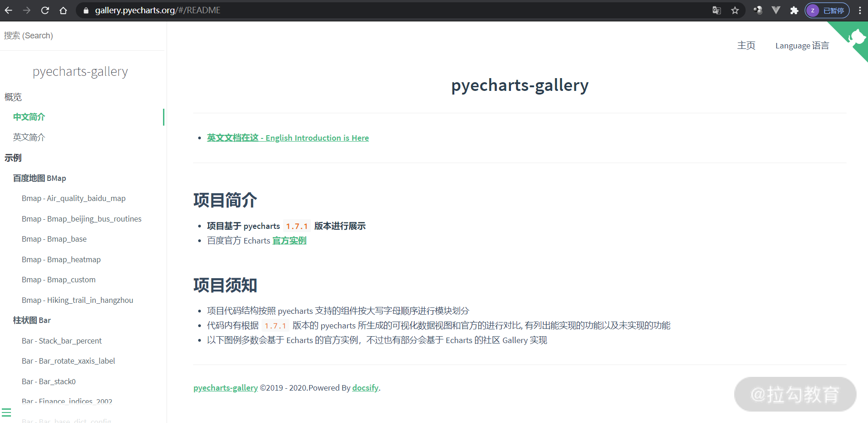The image size is (868, 423).
Task: Open Bmap - Air_quality_baidu_map example
Action: coord(74,198)
